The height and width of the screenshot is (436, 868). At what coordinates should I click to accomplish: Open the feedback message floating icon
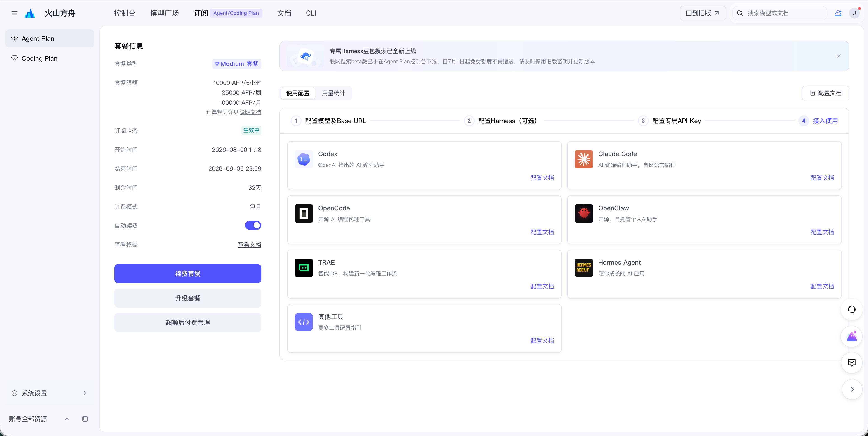(851, 363)
